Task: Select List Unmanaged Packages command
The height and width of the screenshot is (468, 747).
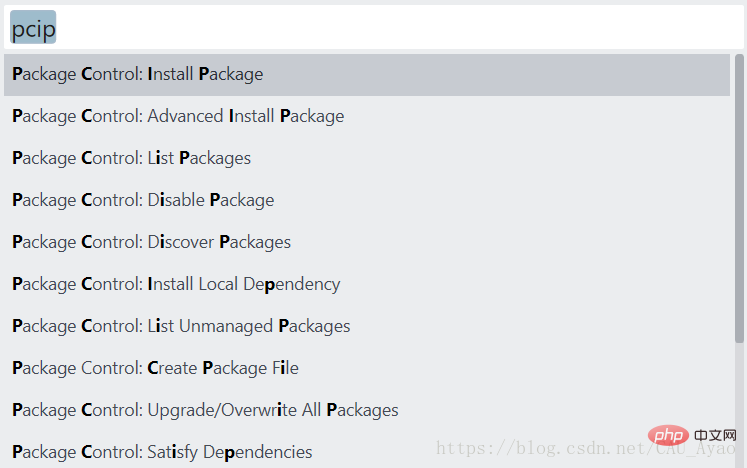Action: [181, 326]
